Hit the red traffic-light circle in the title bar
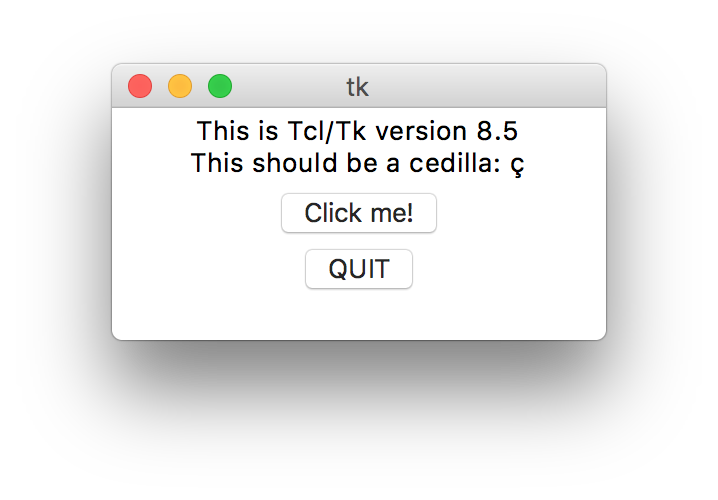 coord(140,86)
